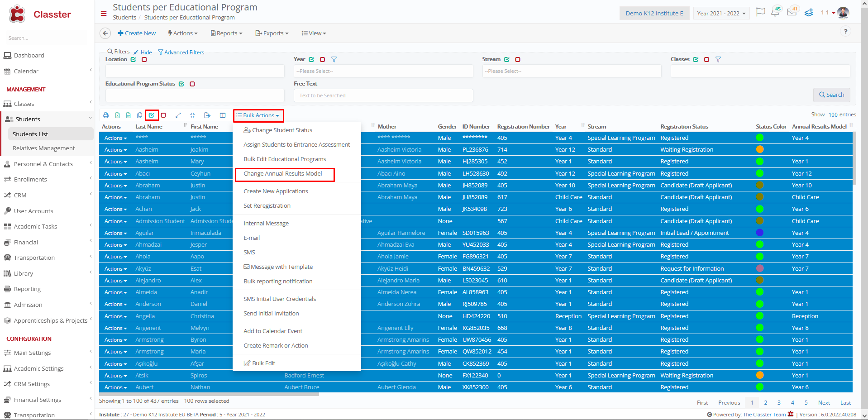
Task: Select all Stream options via the green check
Action: click(x=507, y=59)
